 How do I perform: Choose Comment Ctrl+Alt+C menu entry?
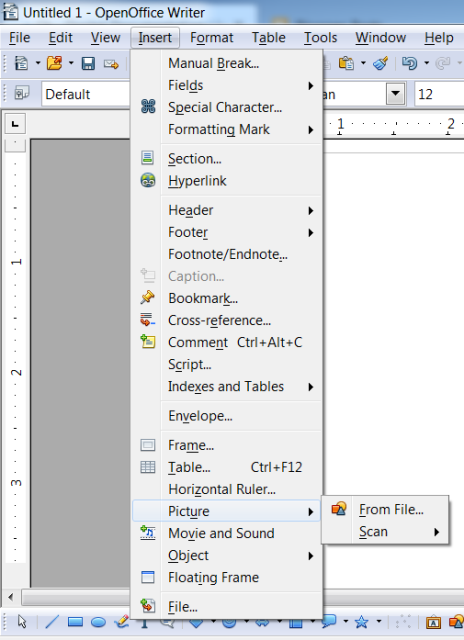tap(227, 342)
